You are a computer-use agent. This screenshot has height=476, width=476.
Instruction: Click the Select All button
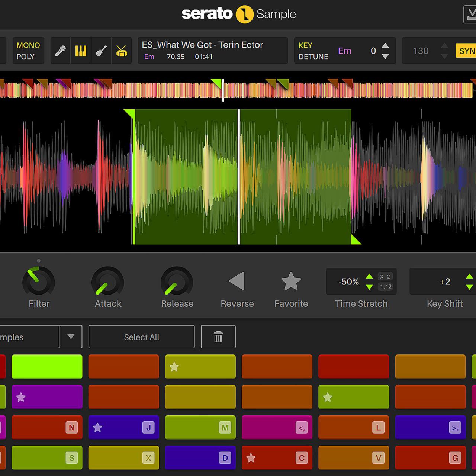tap(141, 337)
